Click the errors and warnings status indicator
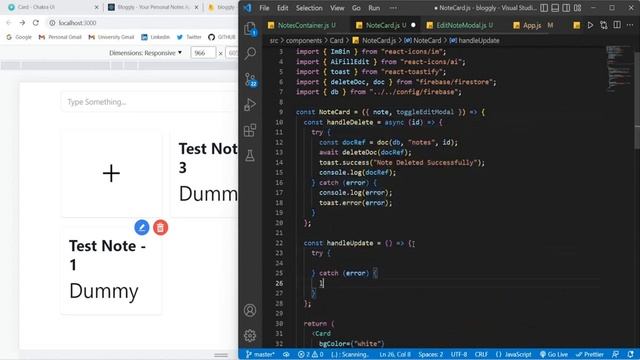Viewport: 640px width, 360px height. (310, 354)
